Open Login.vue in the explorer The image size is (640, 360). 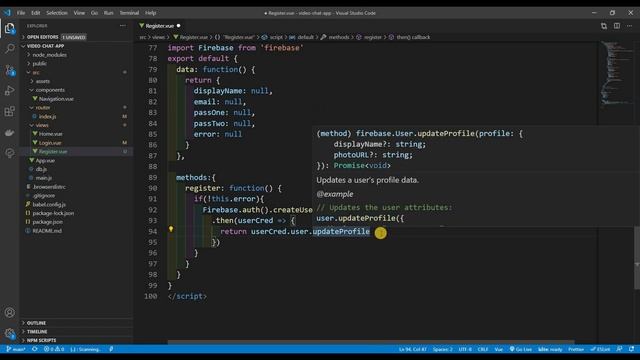tap(76, 143)
